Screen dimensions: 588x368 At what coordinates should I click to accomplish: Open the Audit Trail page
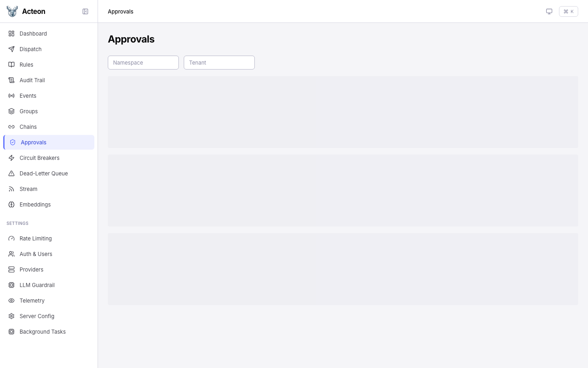pyautogui.click(x=32, y=80)
